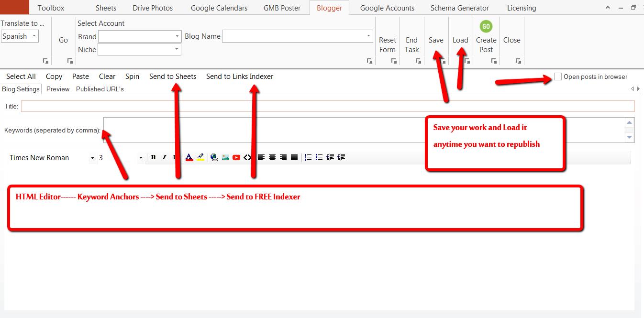Insert an image using the picture icon
644x318 pixels.
pos(225,157)
